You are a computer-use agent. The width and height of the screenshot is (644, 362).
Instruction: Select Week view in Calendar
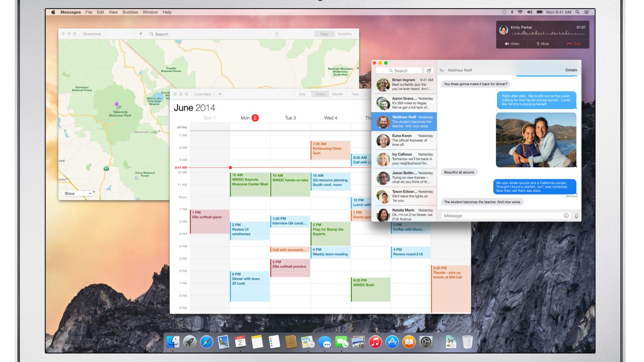pos(320,94)
